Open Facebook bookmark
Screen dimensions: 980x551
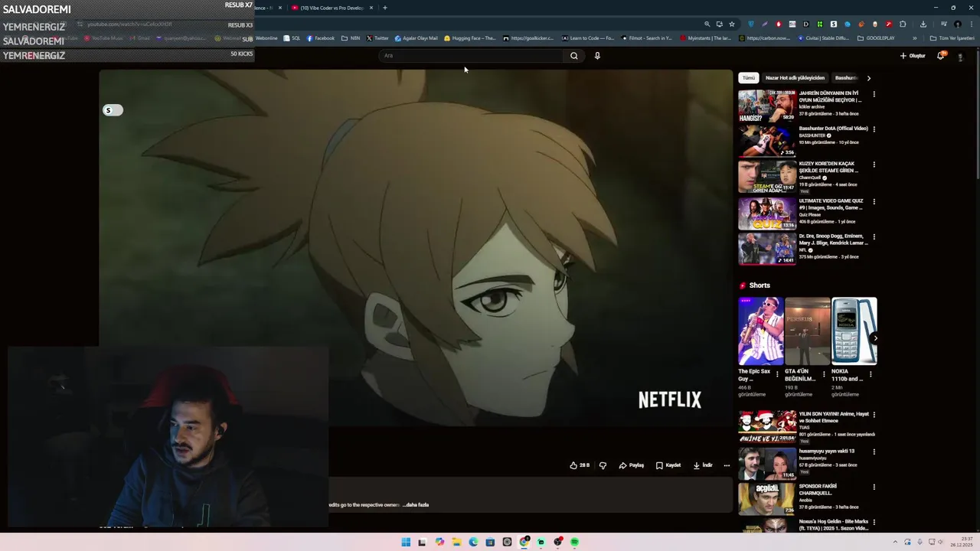point(321,38)
